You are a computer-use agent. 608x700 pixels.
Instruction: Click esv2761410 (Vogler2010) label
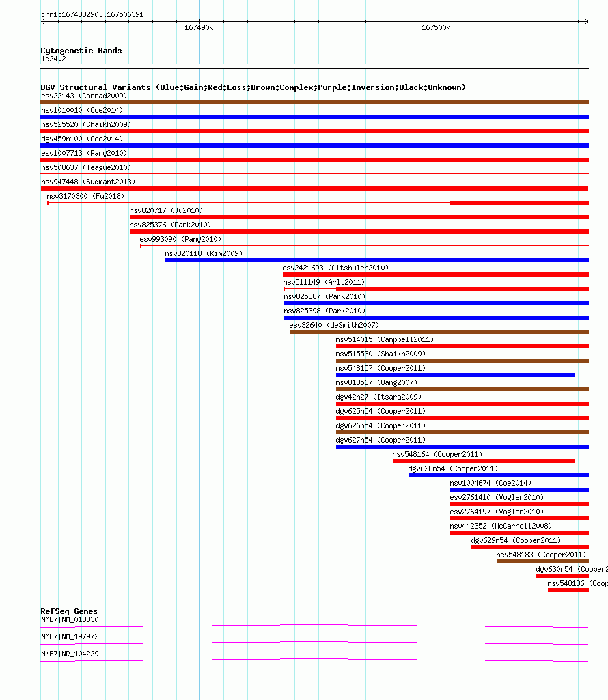pos(497,497)
